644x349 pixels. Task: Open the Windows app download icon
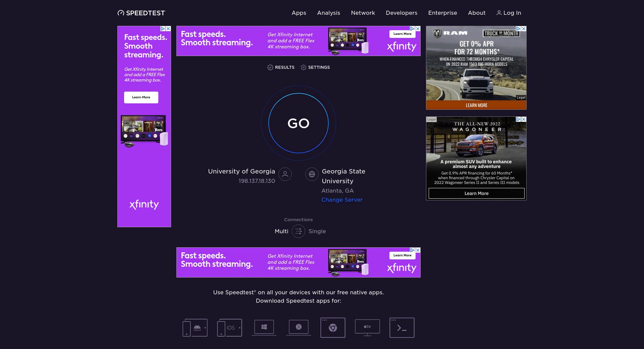264,328
